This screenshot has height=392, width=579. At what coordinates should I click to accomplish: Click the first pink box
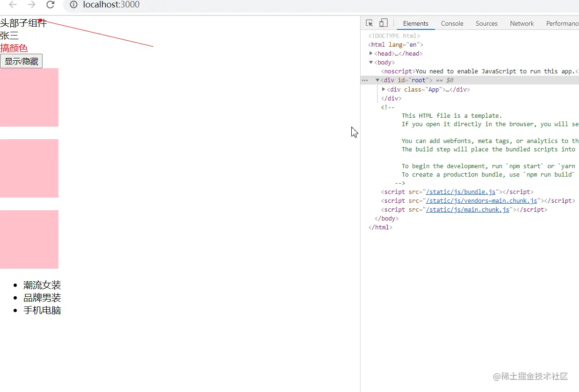(x=29, y=97)
